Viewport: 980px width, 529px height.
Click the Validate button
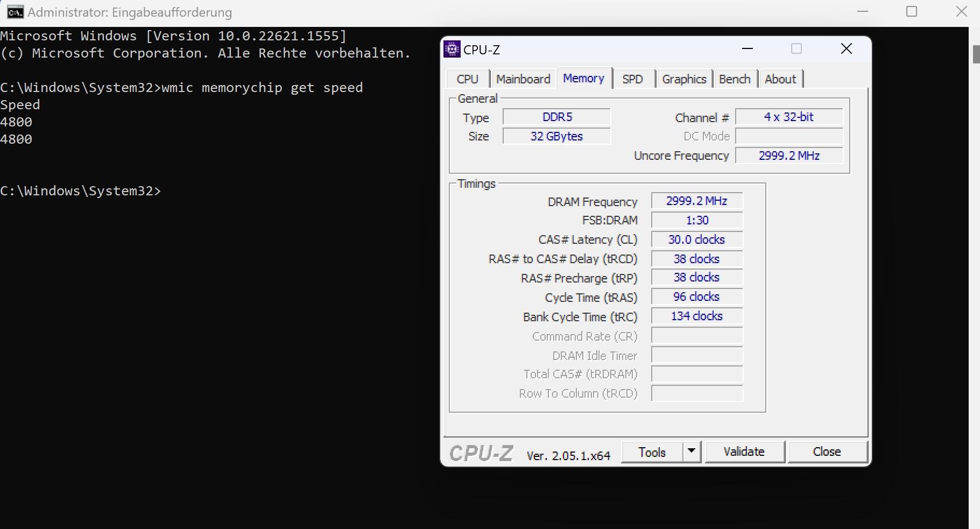click(x=744, y=452)
